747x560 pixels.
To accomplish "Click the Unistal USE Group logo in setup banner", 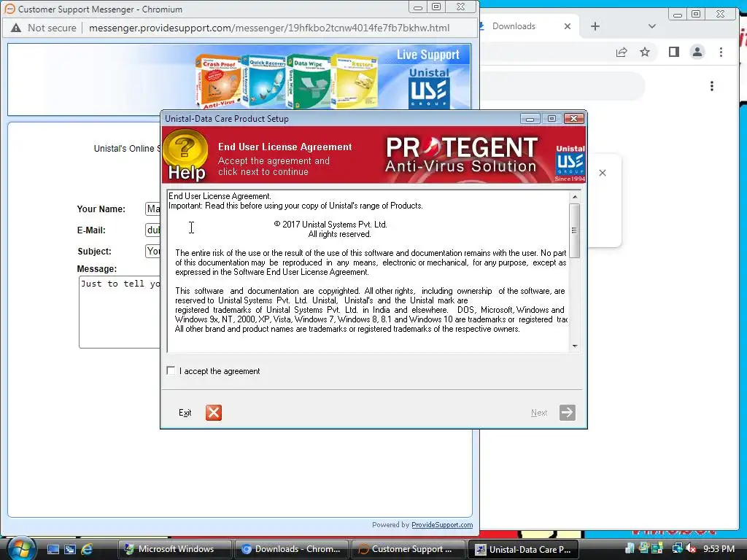I will tap(570, 163).
